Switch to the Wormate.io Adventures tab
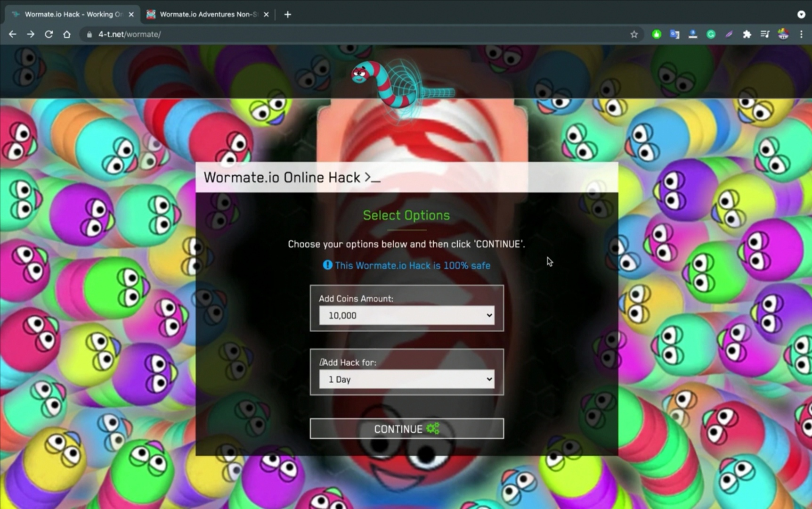 208,15
